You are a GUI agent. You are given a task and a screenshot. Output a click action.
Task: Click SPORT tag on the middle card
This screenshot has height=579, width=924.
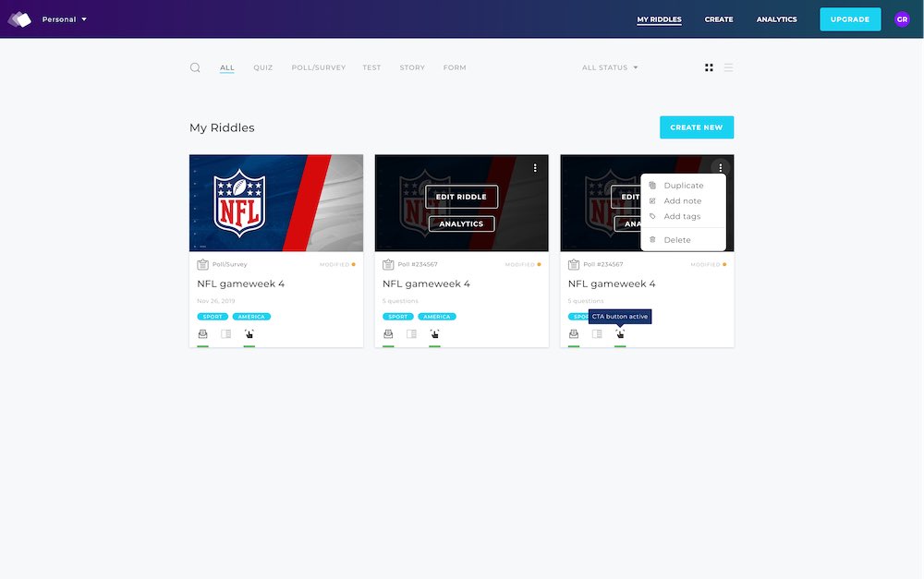397,317
